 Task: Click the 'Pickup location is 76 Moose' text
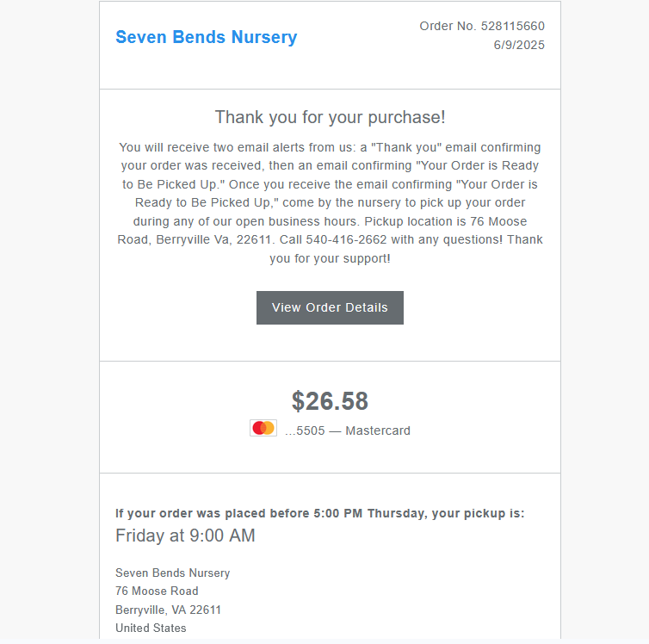tap(459, 221)
